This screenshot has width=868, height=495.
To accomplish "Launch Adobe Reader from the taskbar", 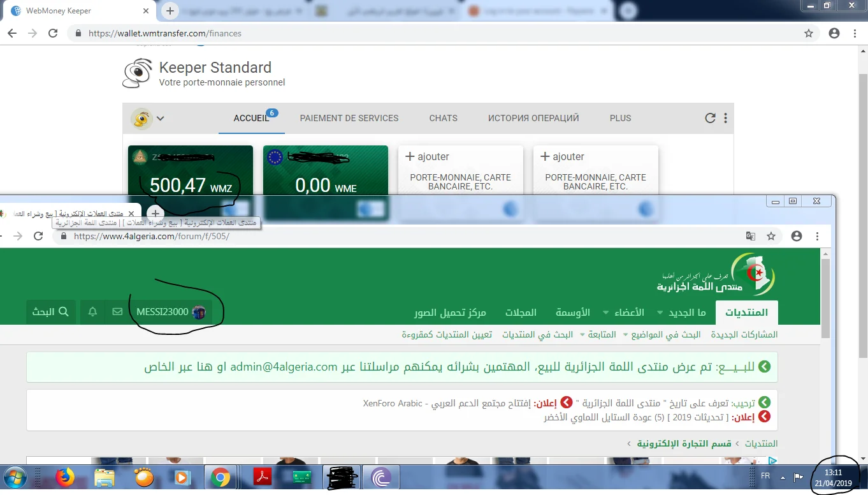I will 263,477.
